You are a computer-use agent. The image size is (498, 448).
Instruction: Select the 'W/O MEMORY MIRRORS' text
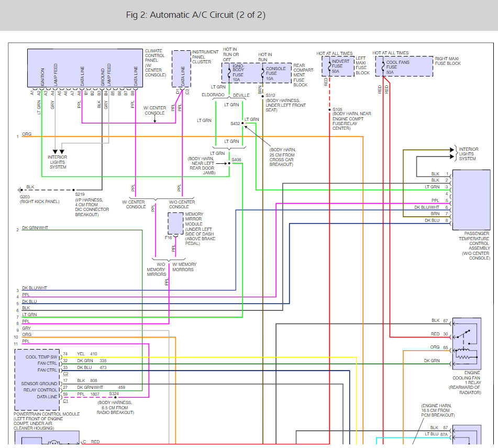[x=156, y=269]
